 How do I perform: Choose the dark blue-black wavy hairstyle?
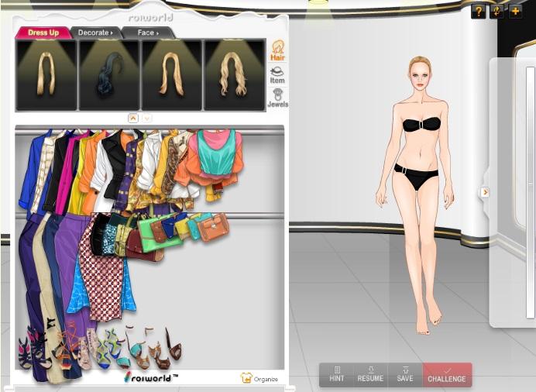pyautogui.click(x=108, y=75)
